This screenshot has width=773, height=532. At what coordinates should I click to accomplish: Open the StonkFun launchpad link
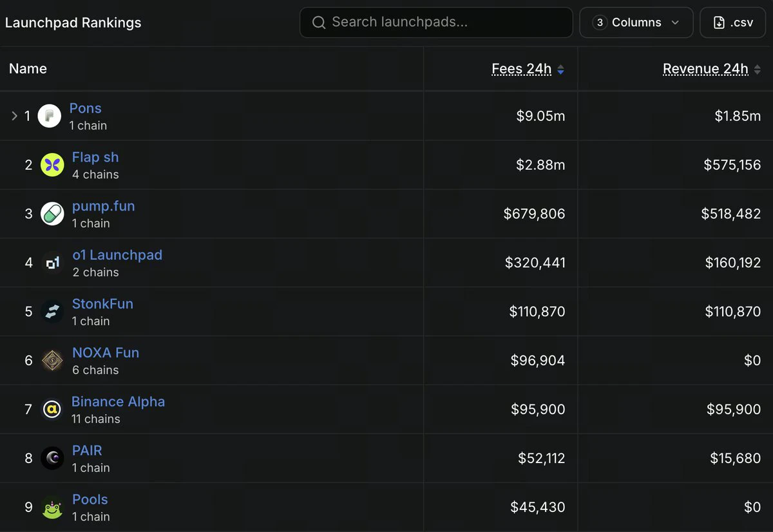click(103, 304)
